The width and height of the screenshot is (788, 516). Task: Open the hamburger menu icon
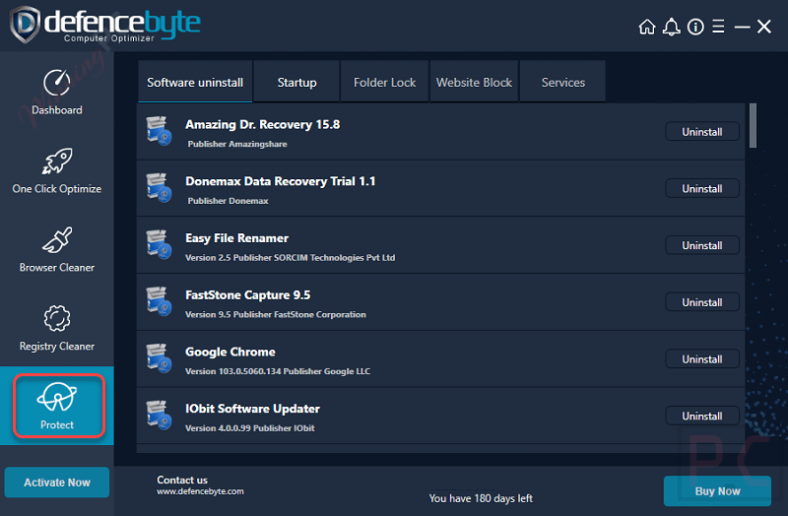tap(718, 27)
